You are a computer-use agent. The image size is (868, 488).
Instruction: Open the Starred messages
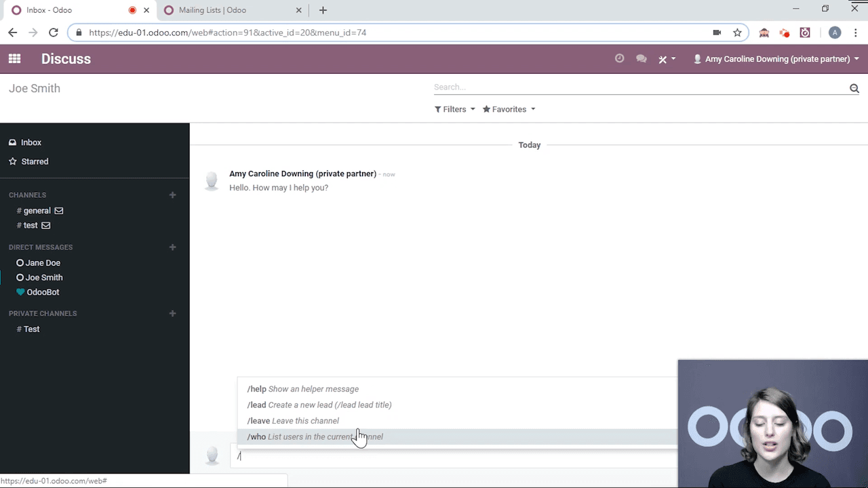pos(35,161)
